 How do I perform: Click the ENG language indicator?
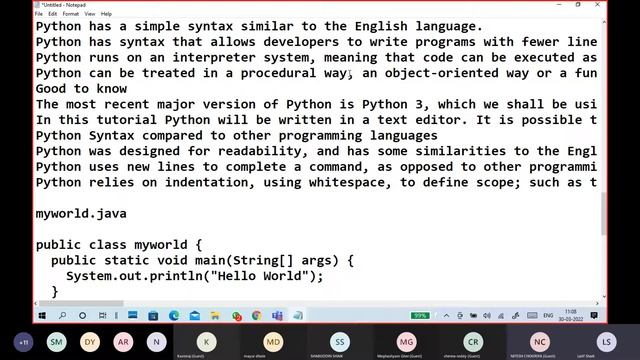coord(548,316)
